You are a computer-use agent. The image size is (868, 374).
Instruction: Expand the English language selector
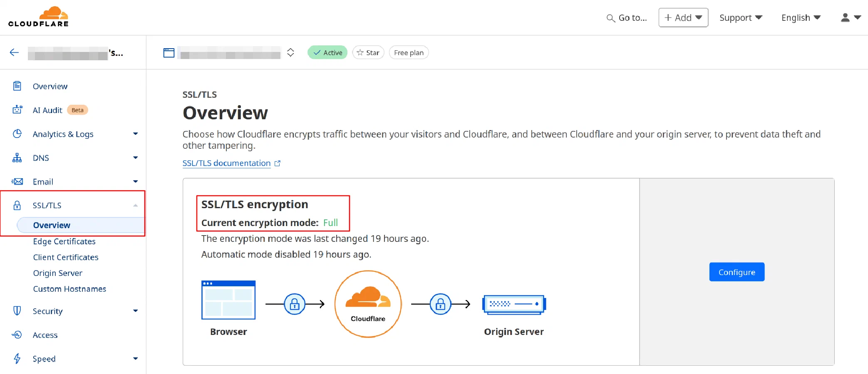click(x=800, y=17)
